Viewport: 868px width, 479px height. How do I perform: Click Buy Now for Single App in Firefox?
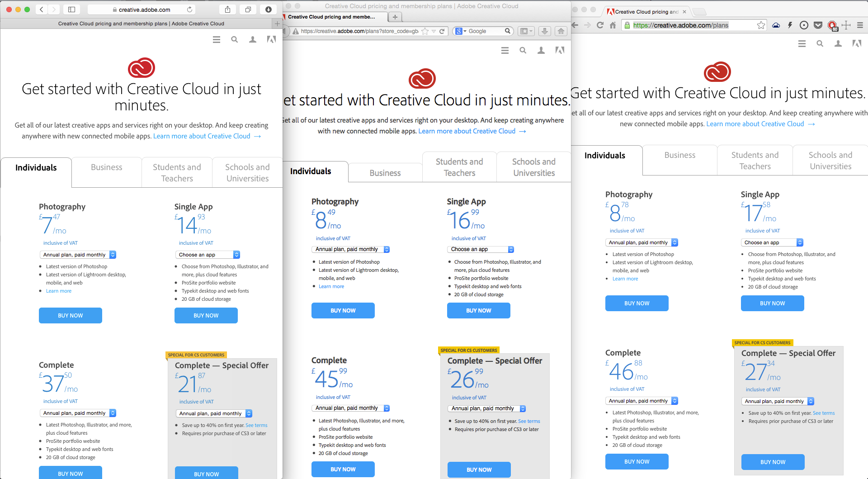pyautogui.click(x=479, y=311)
